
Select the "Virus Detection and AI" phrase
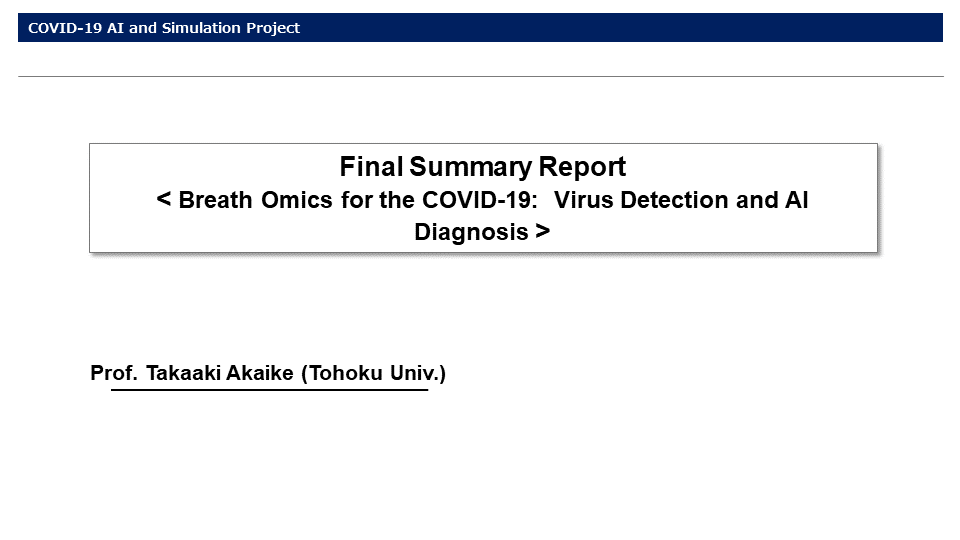681,200
